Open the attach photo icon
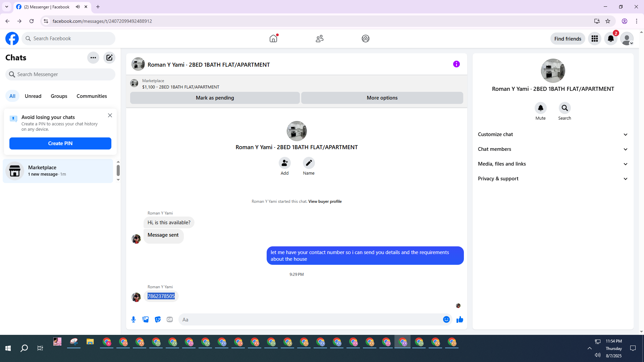Image resolution: width=644 pixels, height=362 pixels. [x=146, y=319]
